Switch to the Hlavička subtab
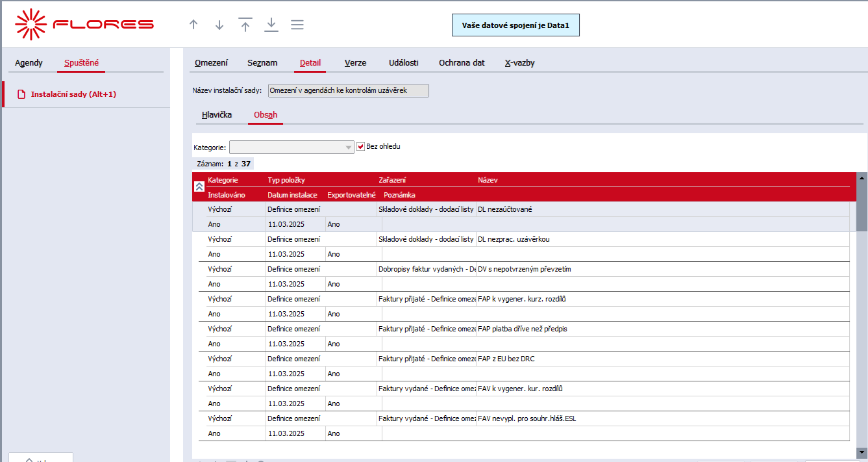868x462 pixels. click(217, 115)
